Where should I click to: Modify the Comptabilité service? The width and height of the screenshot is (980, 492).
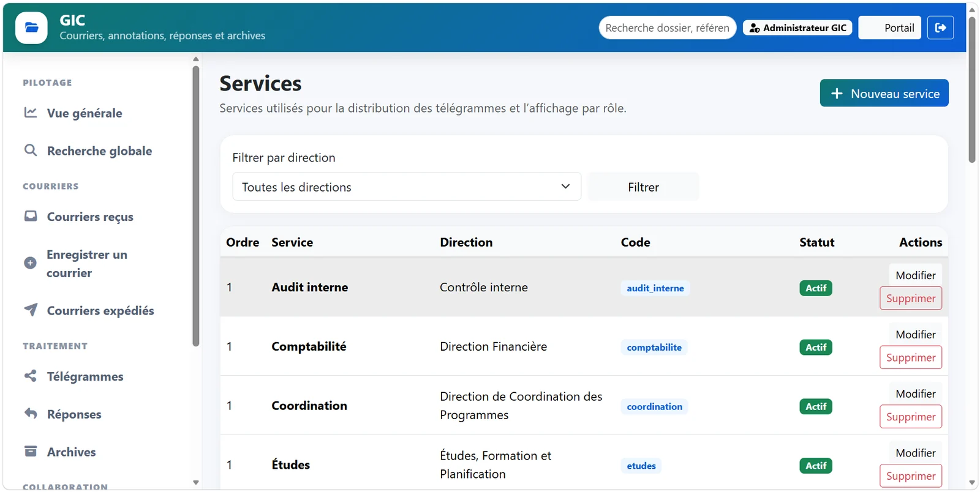coord(915,335)
